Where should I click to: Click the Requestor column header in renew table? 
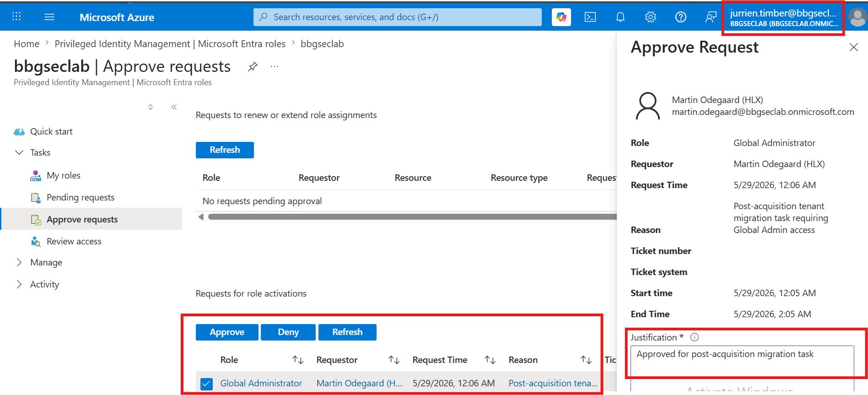(x=319, y=178)
